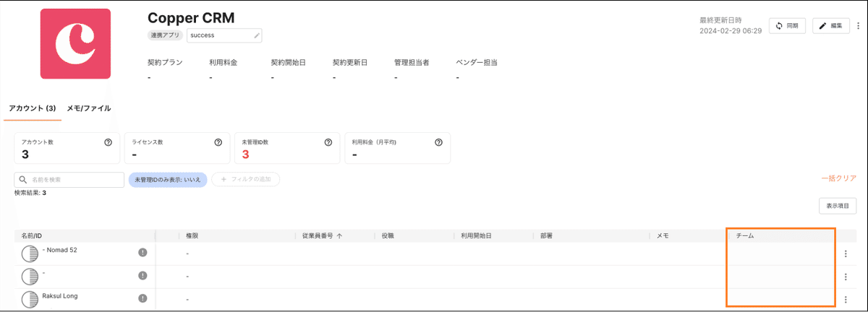The image size is (868, 312).
Task: Sort by the 名前/ID column header
Action: [33, 235]
